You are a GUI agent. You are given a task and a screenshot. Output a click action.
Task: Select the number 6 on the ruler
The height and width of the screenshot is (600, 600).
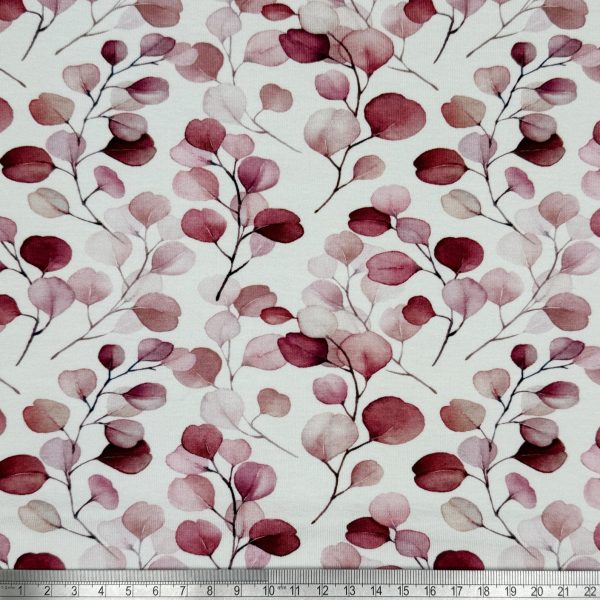coord(153,590)
